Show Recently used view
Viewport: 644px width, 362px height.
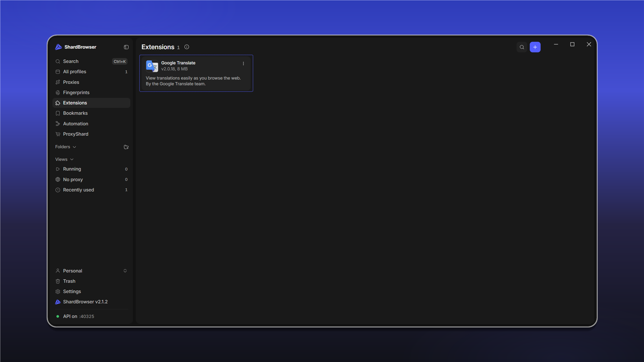point(91,190)
